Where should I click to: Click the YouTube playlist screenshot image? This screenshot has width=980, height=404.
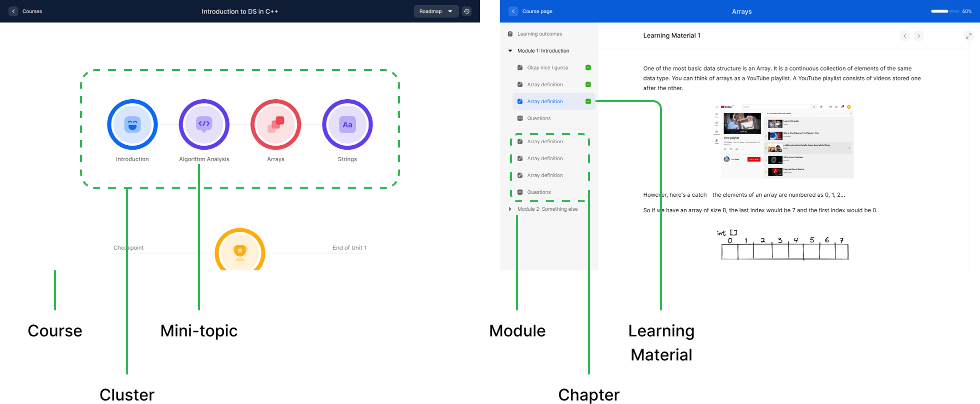tap(783, 141)
